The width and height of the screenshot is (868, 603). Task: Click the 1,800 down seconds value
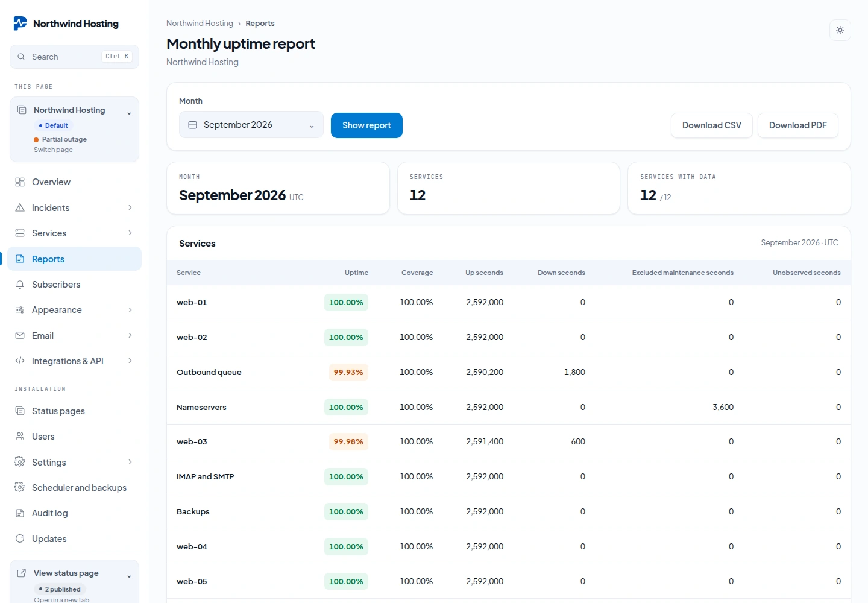574,372
